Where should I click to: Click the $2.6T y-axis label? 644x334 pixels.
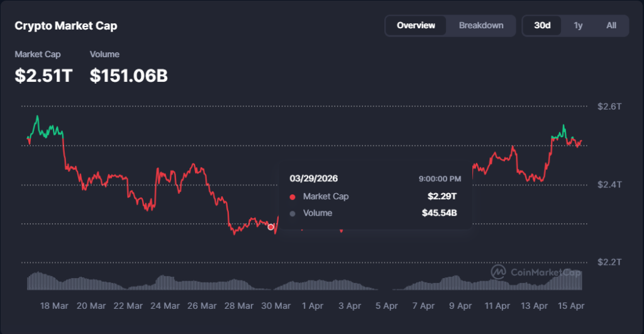[x=609, y=106]
